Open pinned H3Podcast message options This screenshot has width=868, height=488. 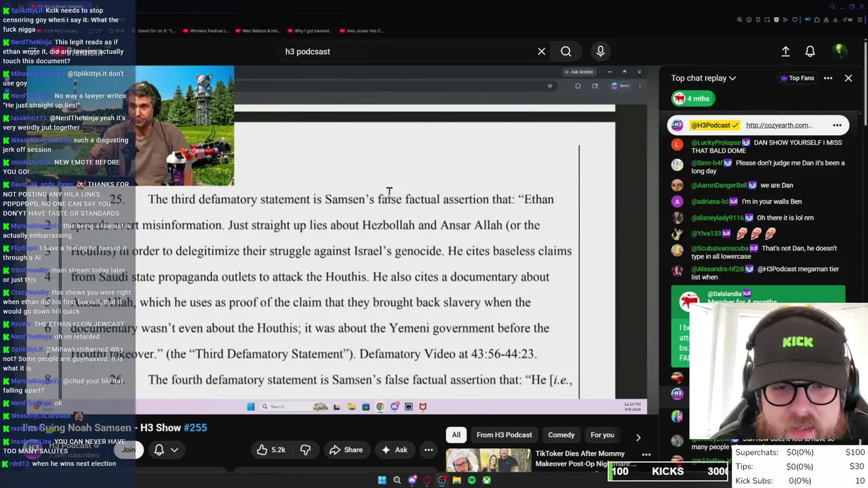837,125
